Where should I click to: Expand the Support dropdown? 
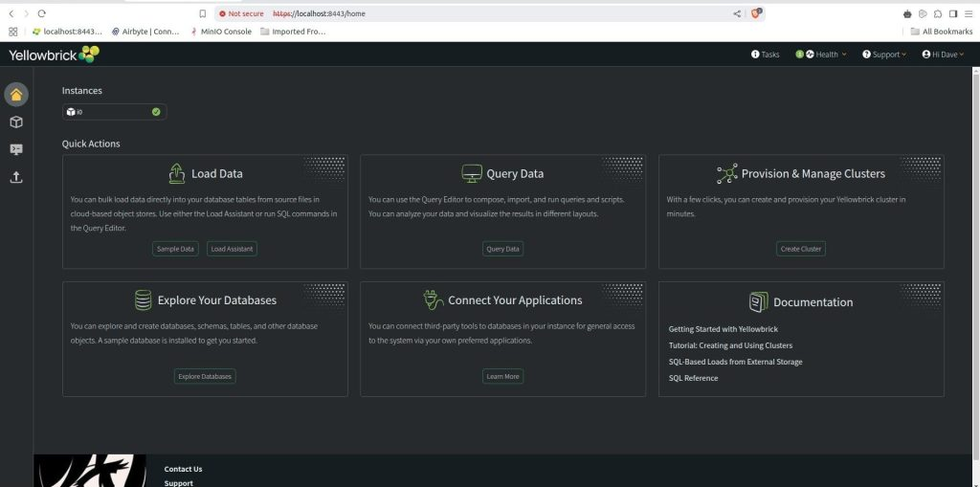[x=884, y=55]
